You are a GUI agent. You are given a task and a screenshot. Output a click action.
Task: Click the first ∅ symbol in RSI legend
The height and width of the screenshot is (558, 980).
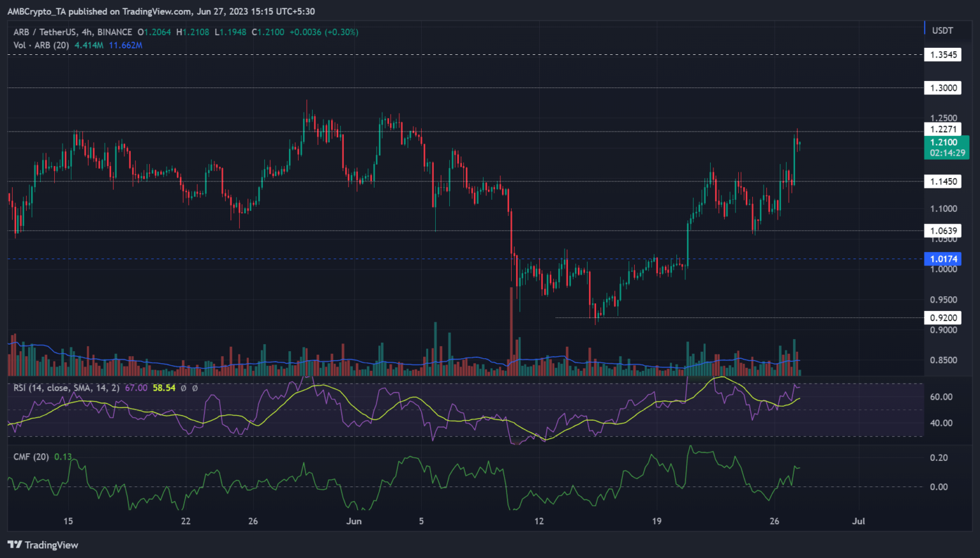184,388
